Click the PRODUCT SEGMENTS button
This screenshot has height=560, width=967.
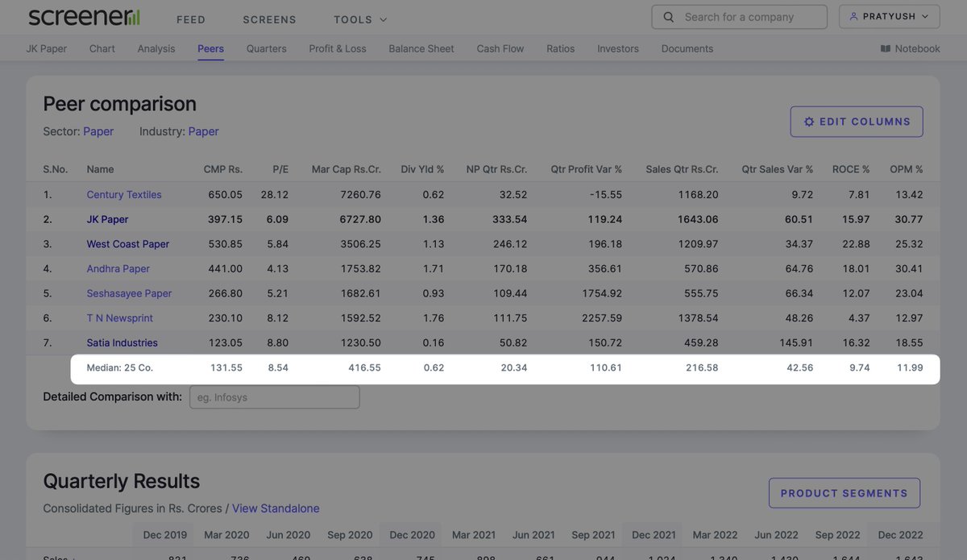tap(845, 493)
